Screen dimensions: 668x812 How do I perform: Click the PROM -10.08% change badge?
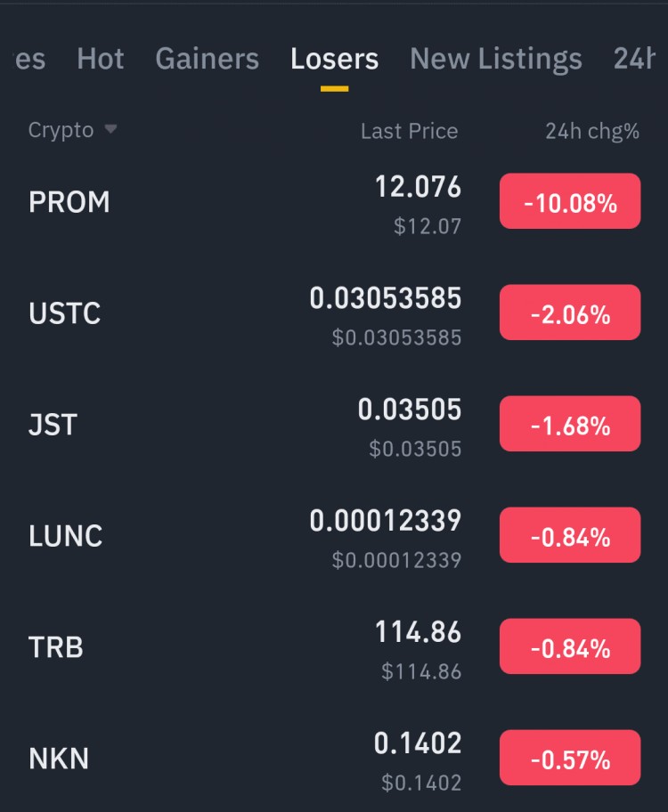click(569, 202)
